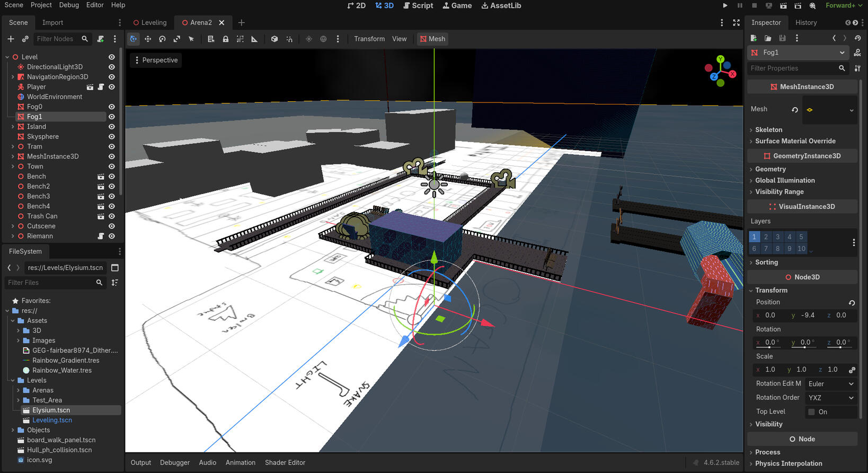The image size is (868, 473).
Task: Run a specific scene with the clapperboard folder icon
Action: click(x=798, y=5)
